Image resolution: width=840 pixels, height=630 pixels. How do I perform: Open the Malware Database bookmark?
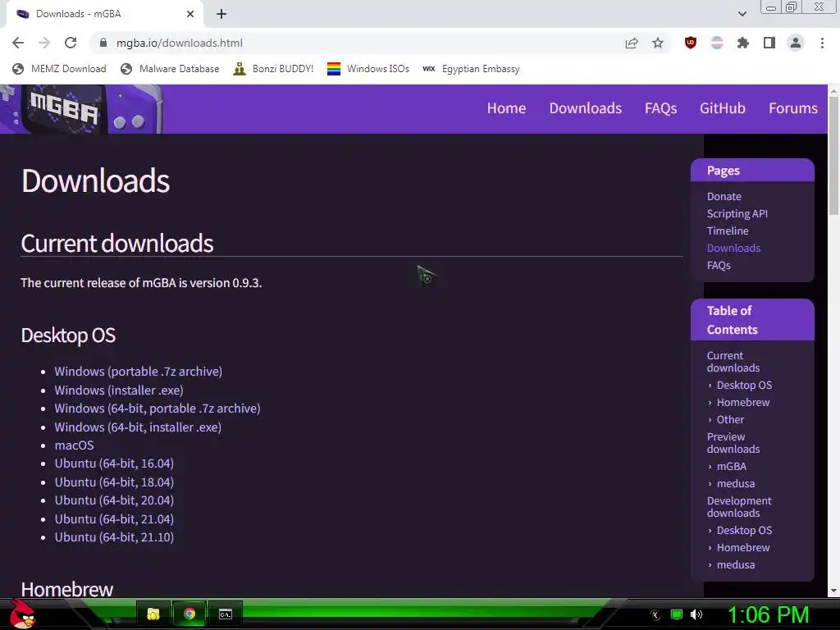(x=171, y=69)
